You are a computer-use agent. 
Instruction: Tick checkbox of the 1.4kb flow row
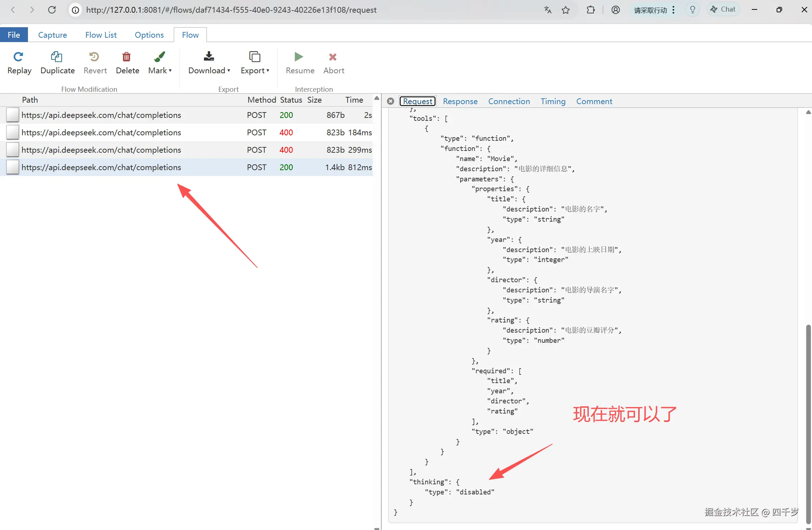pos(13,167)
